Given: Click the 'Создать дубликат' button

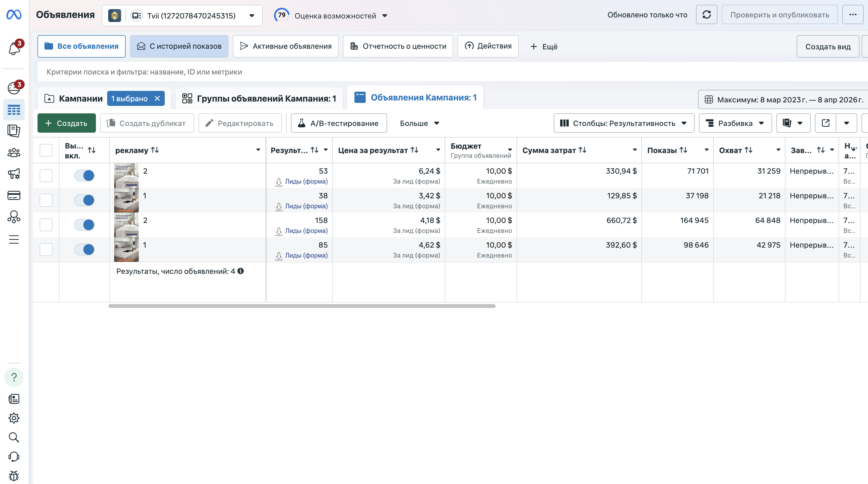Looking at the screenshot, I should coord(147,123).
